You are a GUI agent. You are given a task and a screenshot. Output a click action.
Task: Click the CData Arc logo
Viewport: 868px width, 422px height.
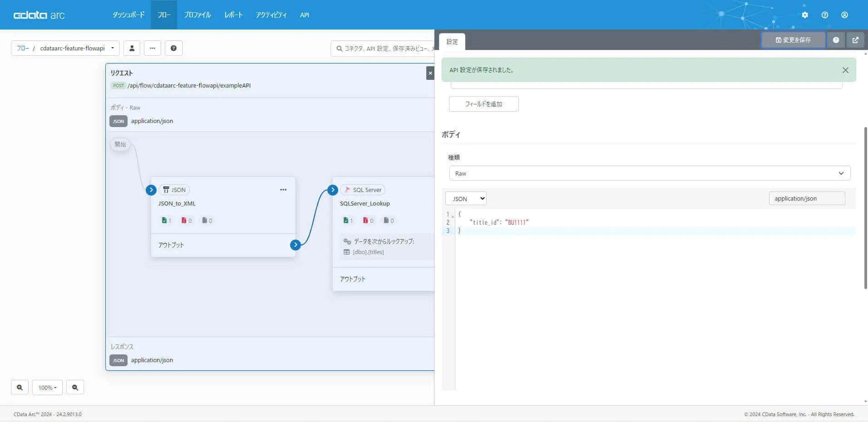pyautogui.click(x=39, y=15)
